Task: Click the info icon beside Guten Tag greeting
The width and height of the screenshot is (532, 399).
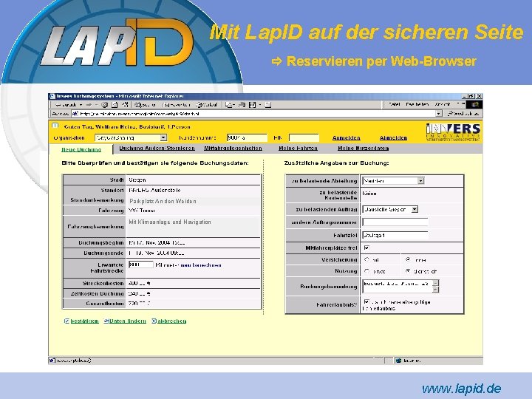Action: tap(55, 126)
